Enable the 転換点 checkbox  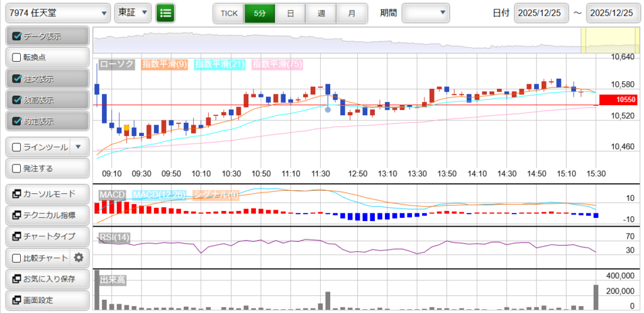click(x=17, y=57)
